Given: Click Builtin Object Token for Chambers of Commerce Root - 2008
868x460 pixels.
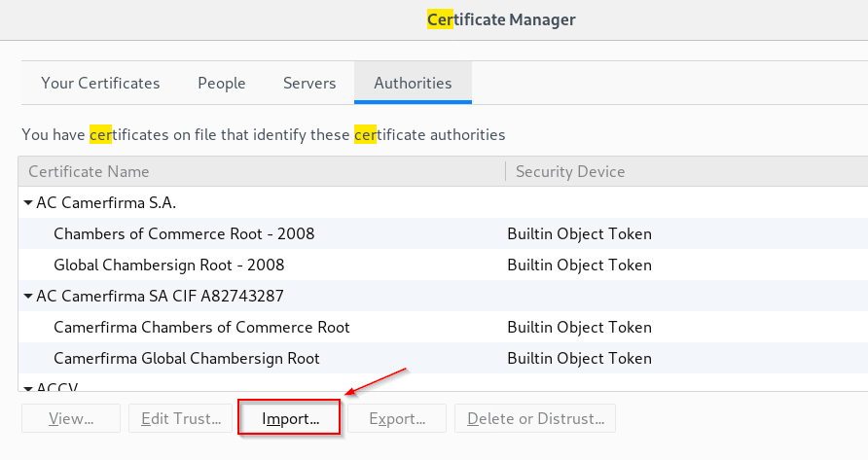Looking at the screenshot, I should 580,233.
